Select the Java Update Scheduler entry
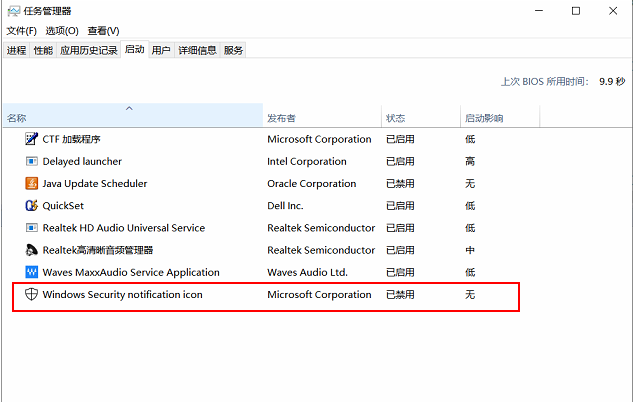 coord(95,184)
